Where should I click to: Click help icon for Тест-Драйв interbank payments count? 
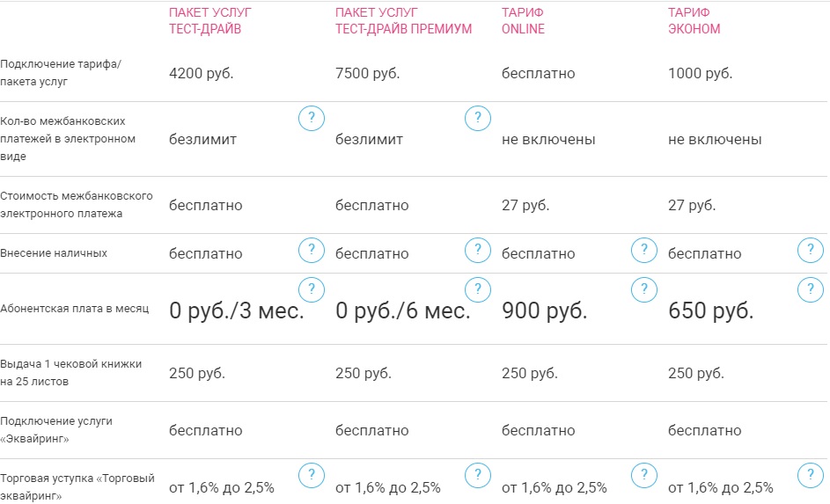point(312,118)
